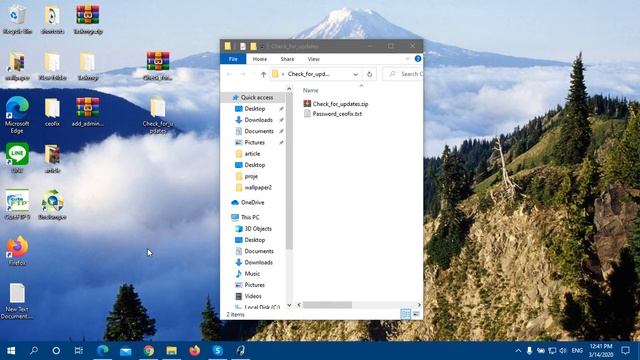640x360 pixels.
Task: Open Edge from the taskbar
Action: coord(103,351)
